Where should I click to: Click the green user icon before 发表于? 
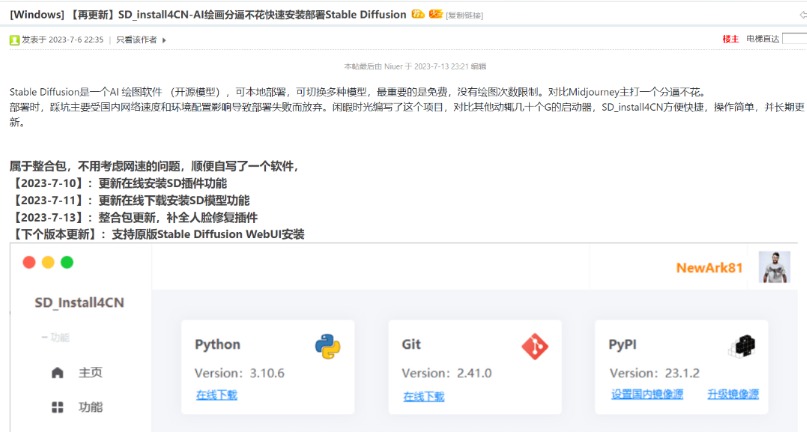coord(14,40)
